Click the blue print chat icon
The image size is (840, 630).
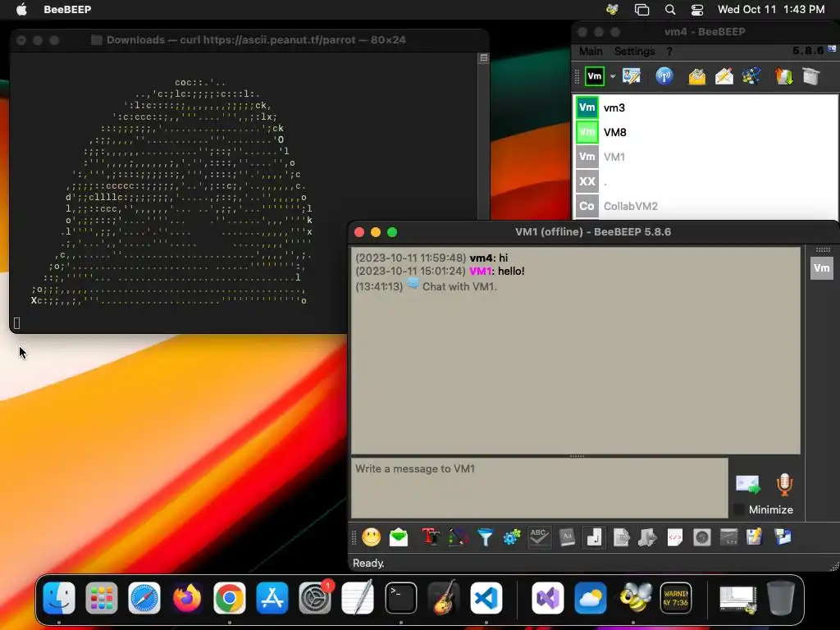[783, 536]
